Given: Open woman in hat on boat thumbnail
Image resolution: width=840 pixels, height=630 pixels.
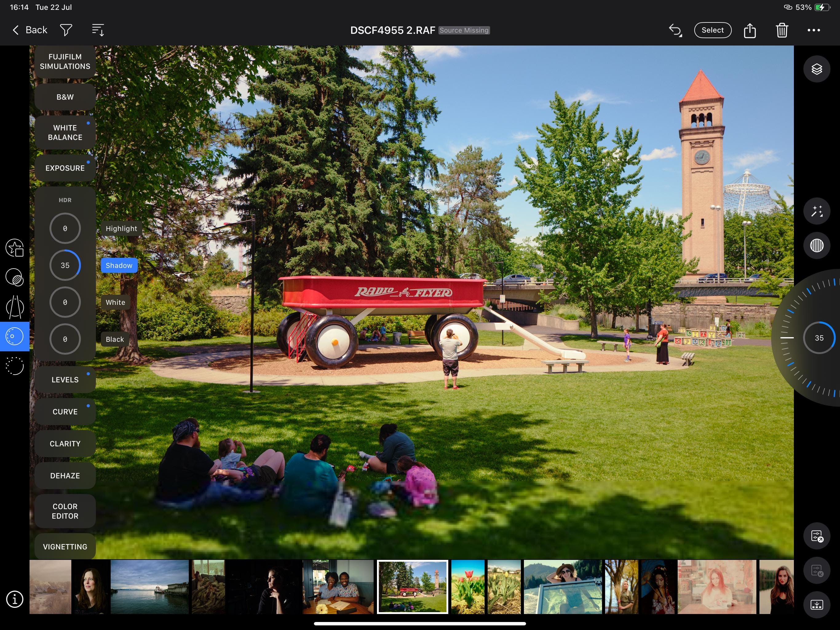Looking at the screenshot, I should 563,587.
